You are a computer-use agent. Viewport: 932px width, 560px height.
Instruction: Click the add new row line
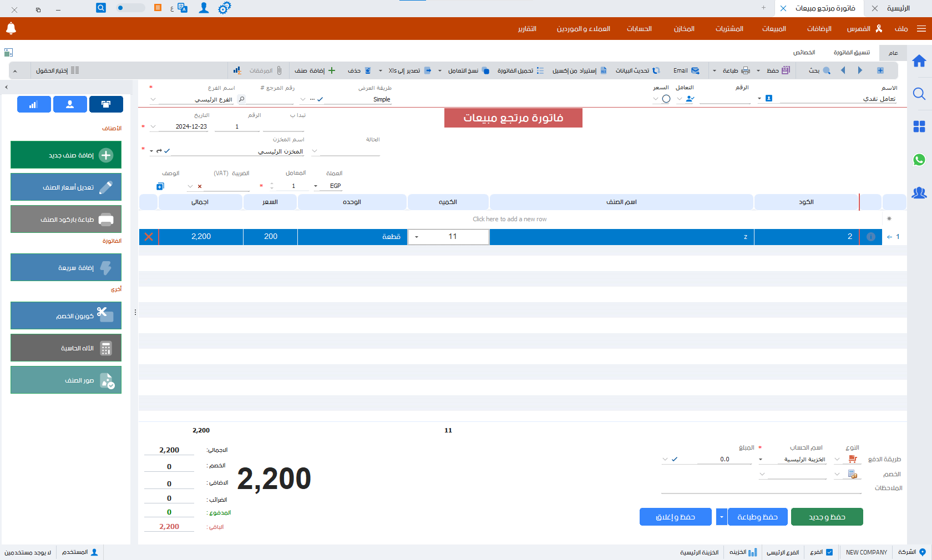point(509,220)
